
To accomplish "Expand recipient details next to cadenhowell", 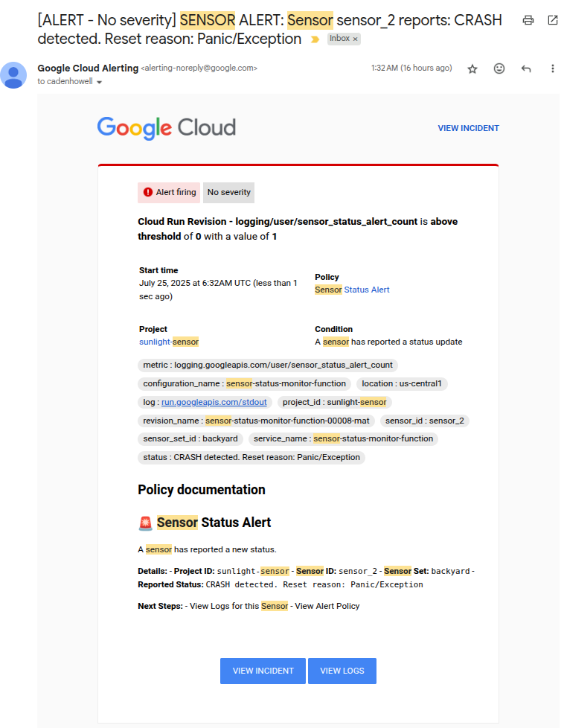I will click(100, 83).
